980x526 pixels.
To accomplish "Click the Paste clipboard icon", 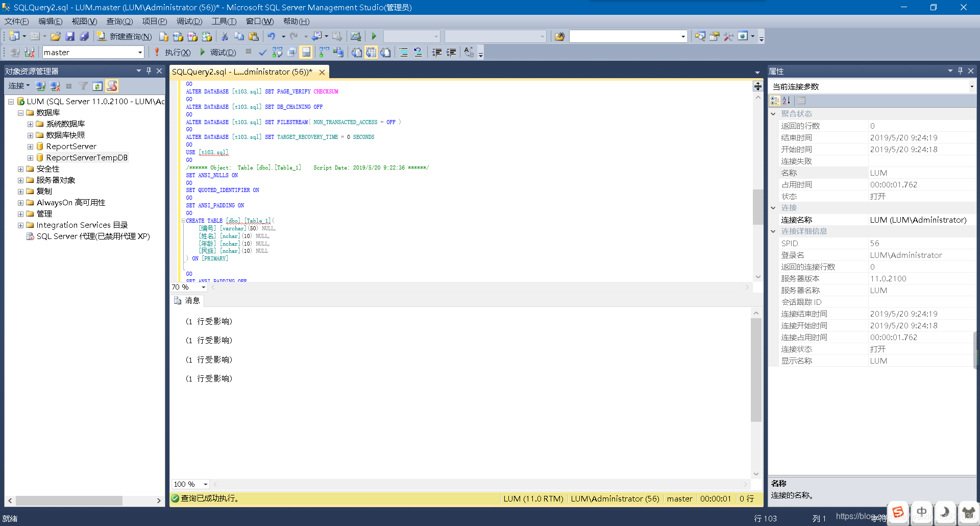I will coord(253,36).
